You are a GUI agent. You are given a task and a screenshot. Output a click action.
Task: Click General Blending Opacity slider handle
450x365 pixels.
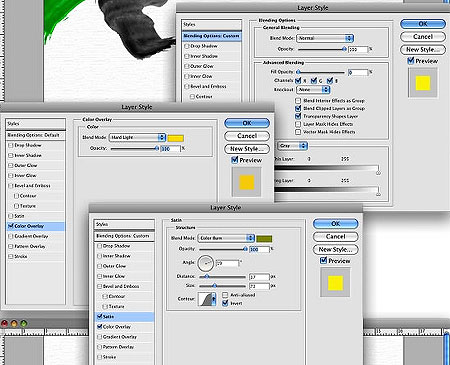coord(344,49)
